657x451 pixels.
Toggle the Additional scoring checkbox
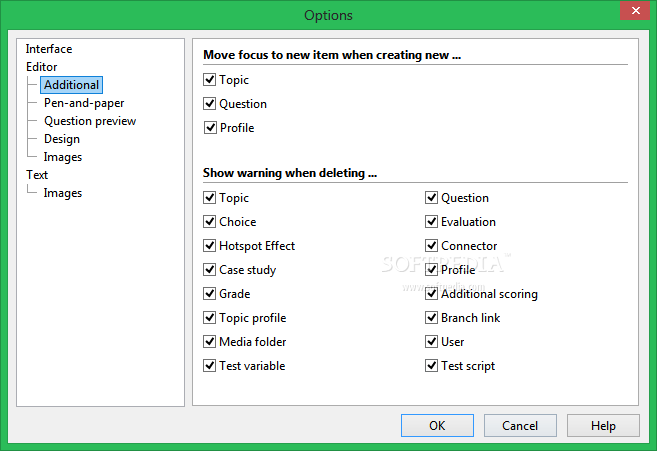point(431,293)
